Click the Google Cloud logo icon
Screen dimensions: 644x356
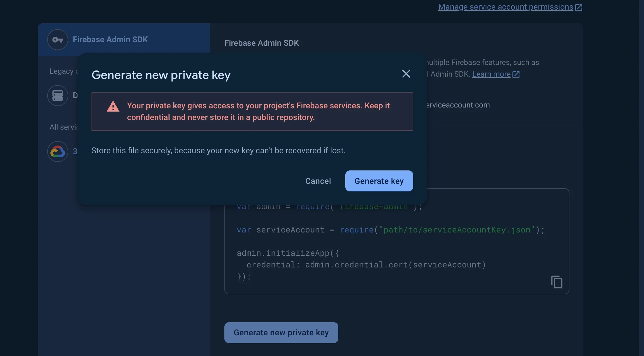point(58,151)
